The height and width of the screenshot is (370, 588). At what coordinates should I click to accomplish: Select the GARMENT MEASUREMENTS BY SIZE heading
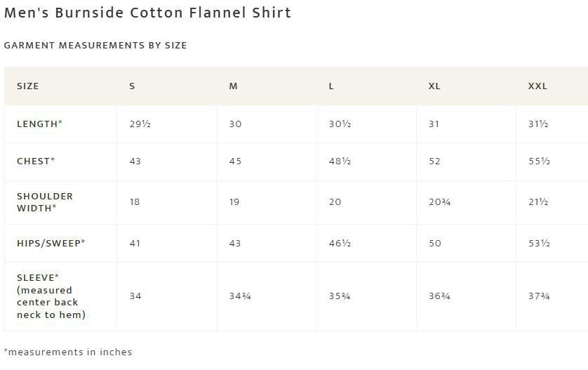pyautogui.click(x=95, y=46)
